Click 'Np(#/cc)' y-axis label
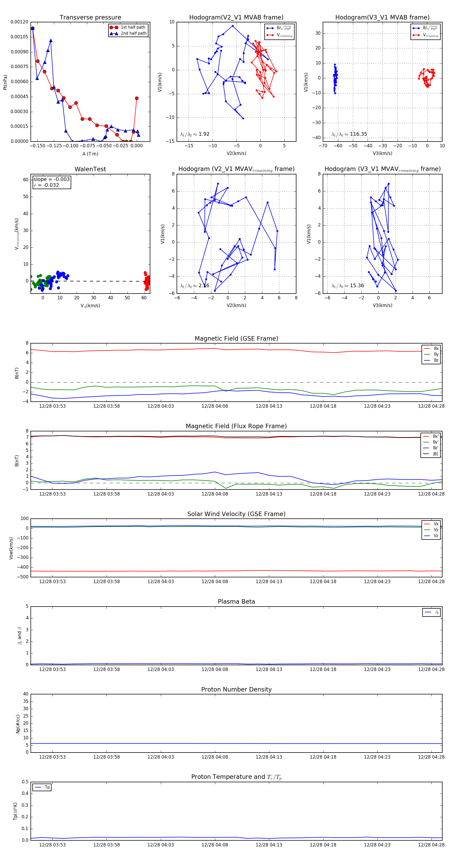Viewport: 473px width, 868px height. (18, 723)
